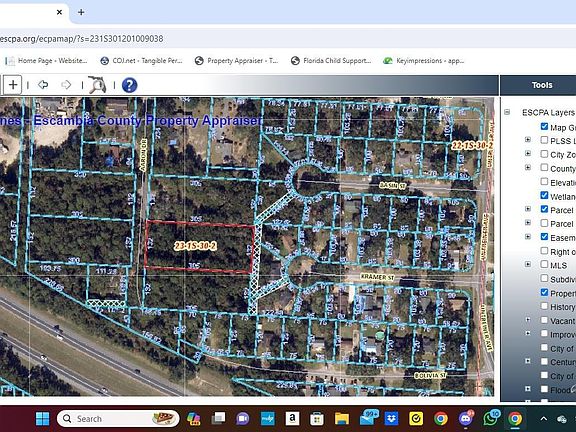The image size is (576, 432).
Task: Expand the County layer node
Action: click(528, 168)
